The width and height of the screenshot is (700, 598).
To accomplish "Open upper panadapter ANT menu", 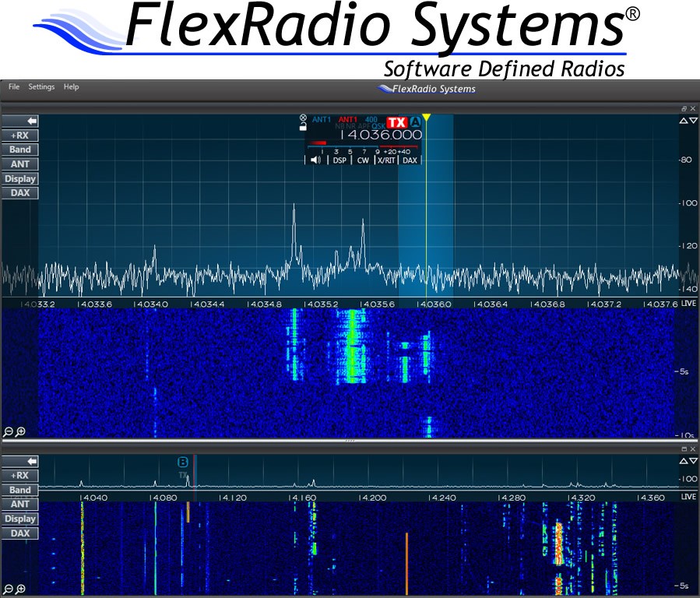I will pyautogui.click(x=20, y=164).
